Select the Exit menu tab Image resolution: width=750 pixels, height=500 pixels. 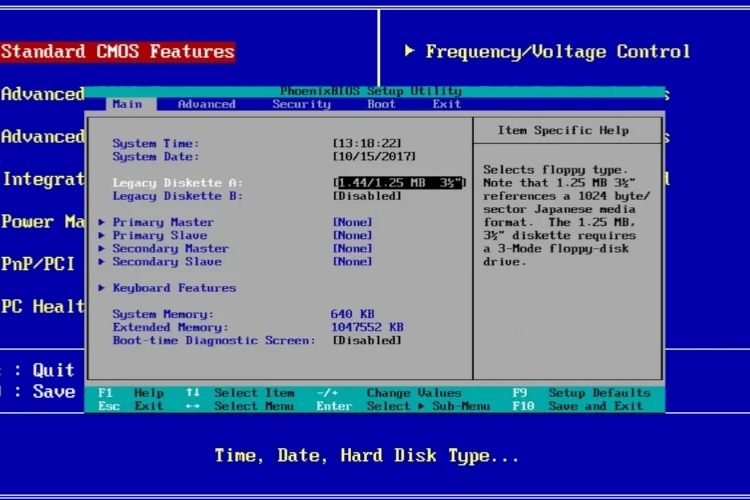pyautogui.click(x=446, y=104)
